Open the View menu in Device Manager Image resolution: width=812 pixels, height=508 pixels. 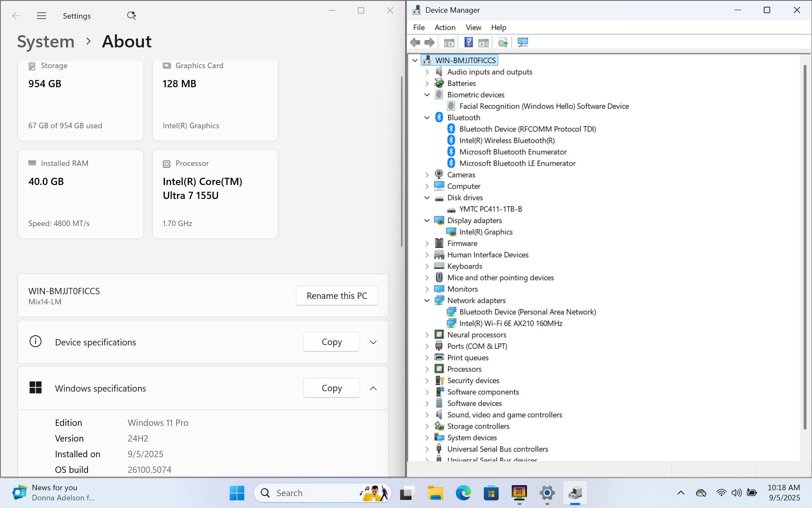pos(473,28)
